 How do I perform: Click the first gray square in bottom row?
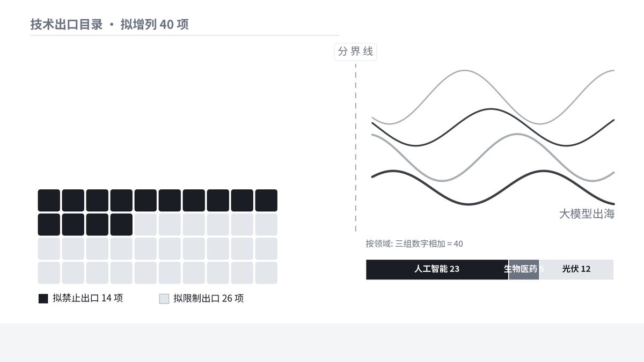coord(49,272)
